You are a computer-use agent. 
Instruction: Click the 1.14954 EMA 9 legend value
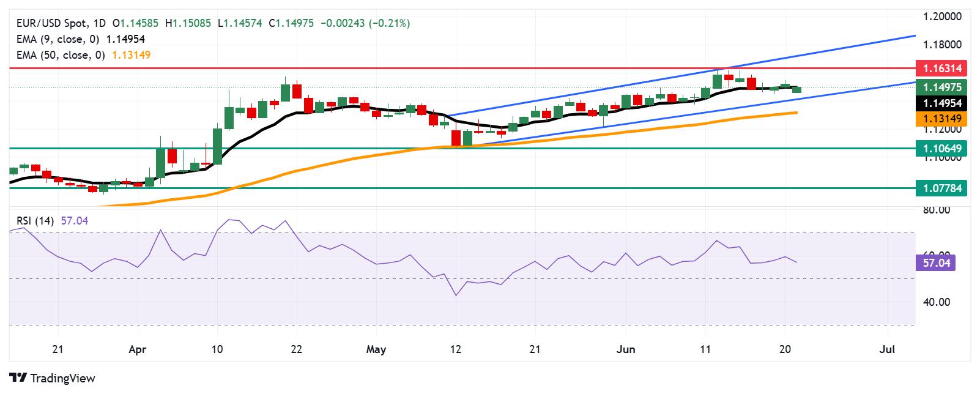125,39
